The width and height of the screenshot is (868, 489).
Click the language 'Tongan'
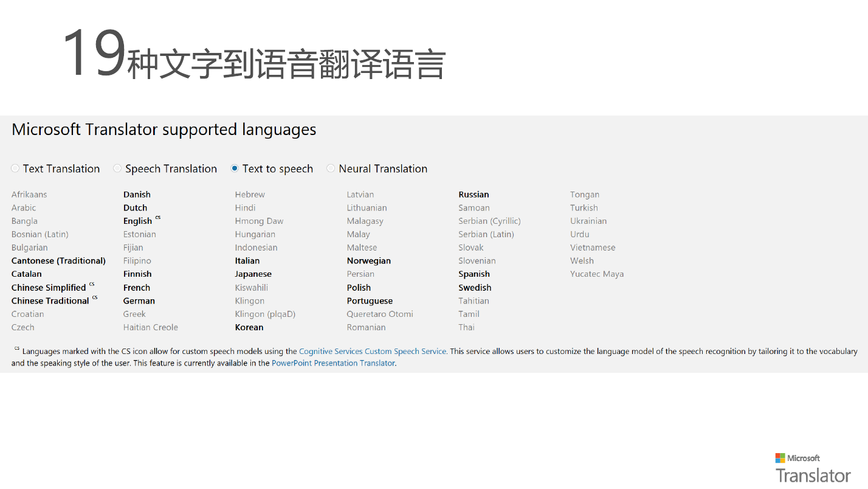point(585,195)
